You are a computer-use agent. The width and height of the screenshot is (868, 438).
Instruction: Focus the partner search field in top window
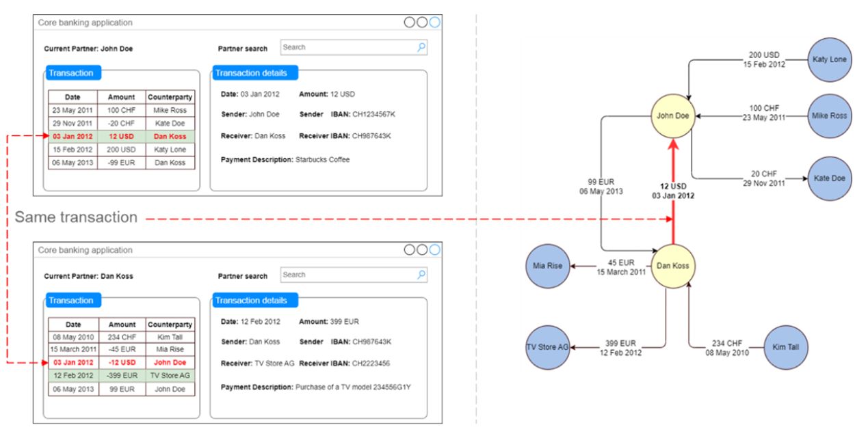coord(347,47)
